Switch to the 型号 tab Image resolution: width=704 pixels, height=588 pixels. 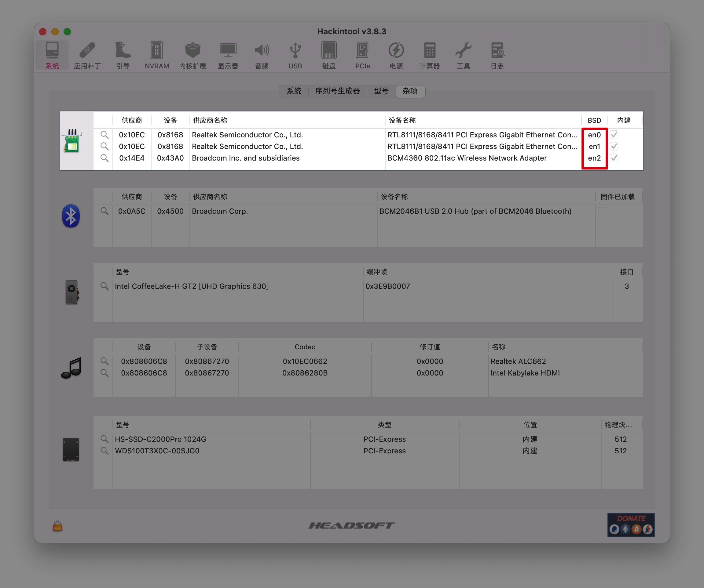click(381, 91)
